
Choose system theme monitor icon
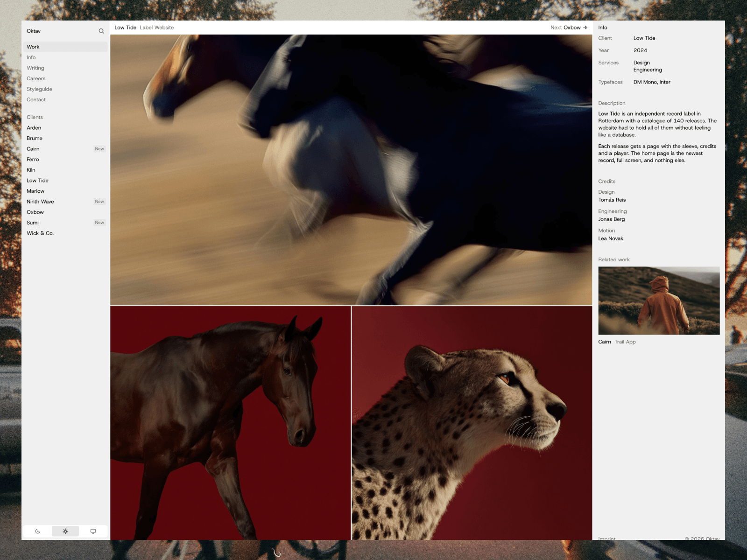[93, 531]
